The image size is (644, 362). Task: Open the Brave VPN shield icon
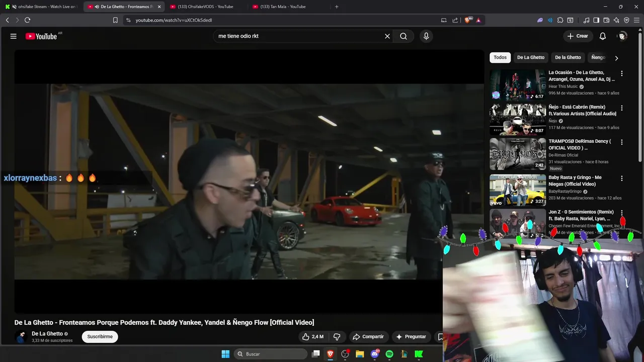(626, 20)
